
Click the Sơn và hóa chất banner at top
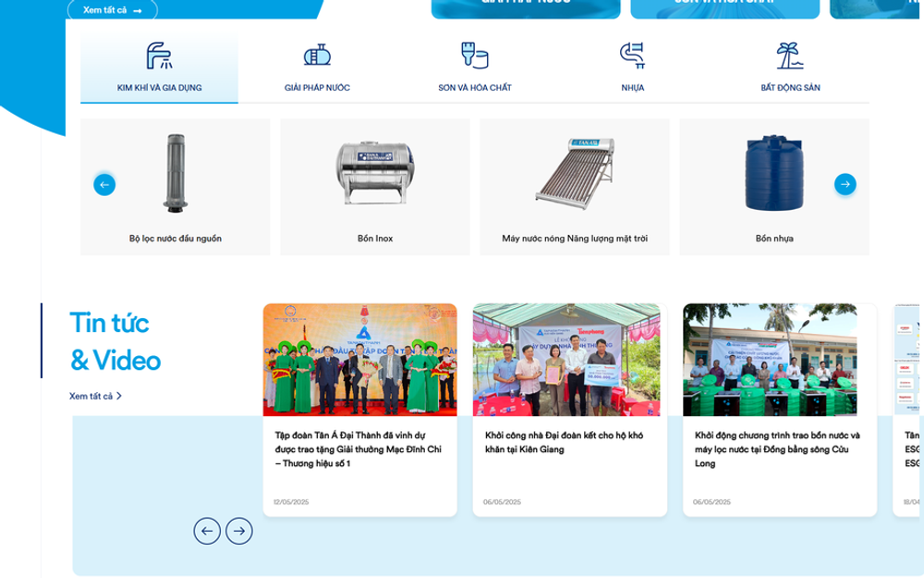(x=724, y=9)
